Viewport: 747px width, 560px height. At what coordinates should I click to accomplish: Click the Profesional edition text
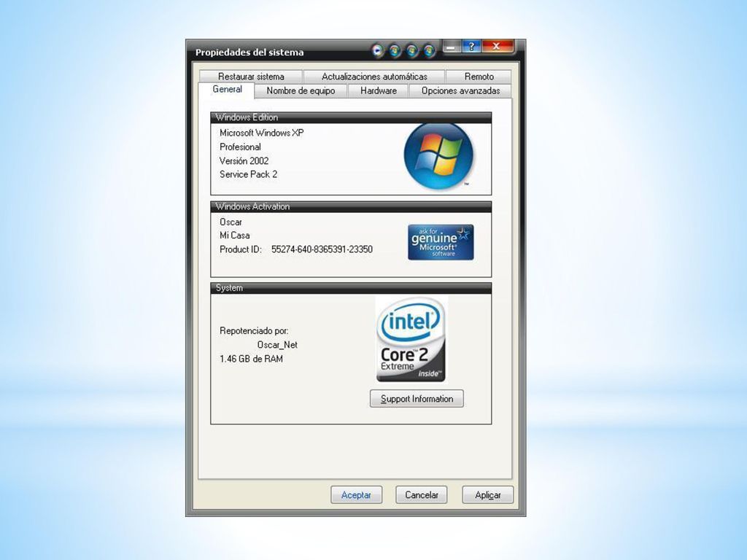(x=240, y=147)
